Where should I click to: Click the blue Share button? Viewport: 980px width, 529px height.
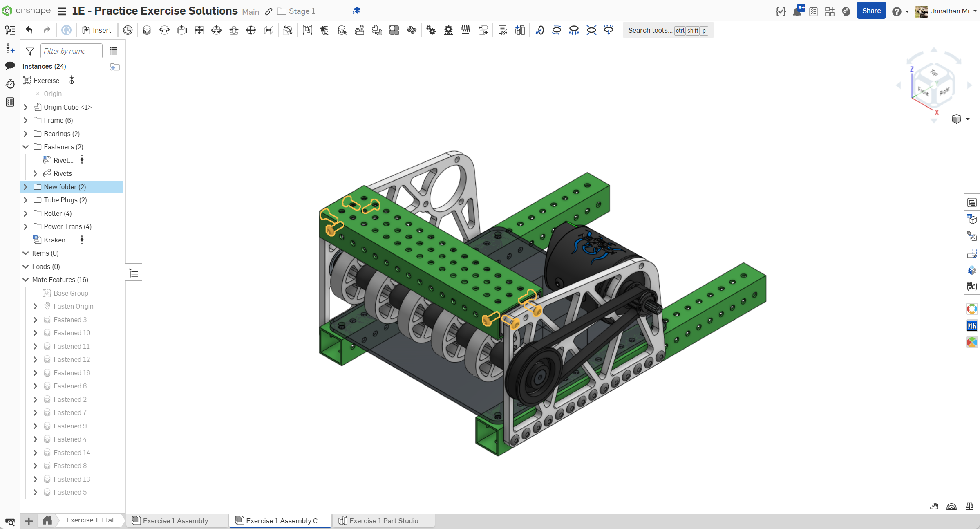(871, 11)
